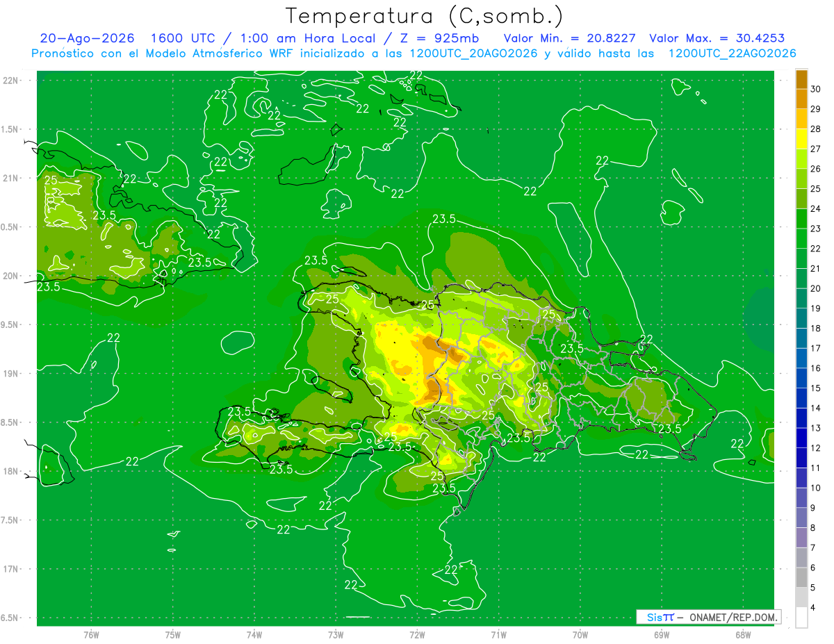Screen dimensions: 834x644
Task: Click the '72W' longitude axis label
Action: pos(417,634)
